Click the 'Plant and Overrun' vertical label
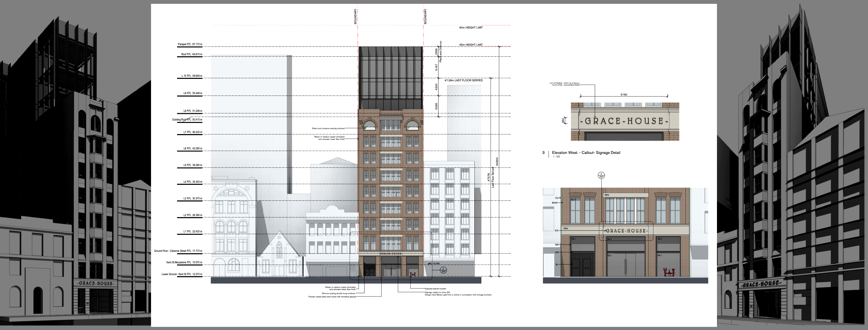The height and width of the screenshot is (330, 868). pyautogui.click(x=441, y=51)
